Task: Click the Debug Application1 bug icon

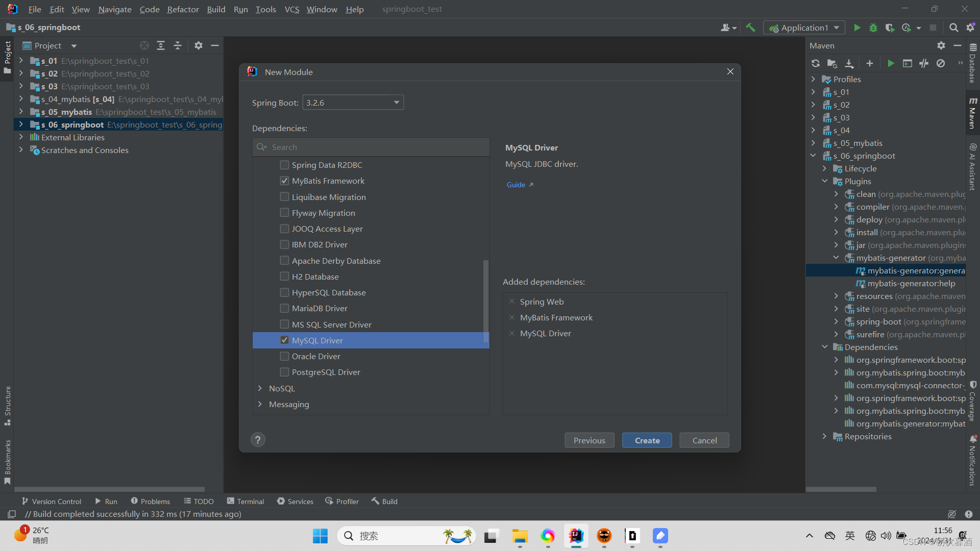Action: click(x=873, y=28)
